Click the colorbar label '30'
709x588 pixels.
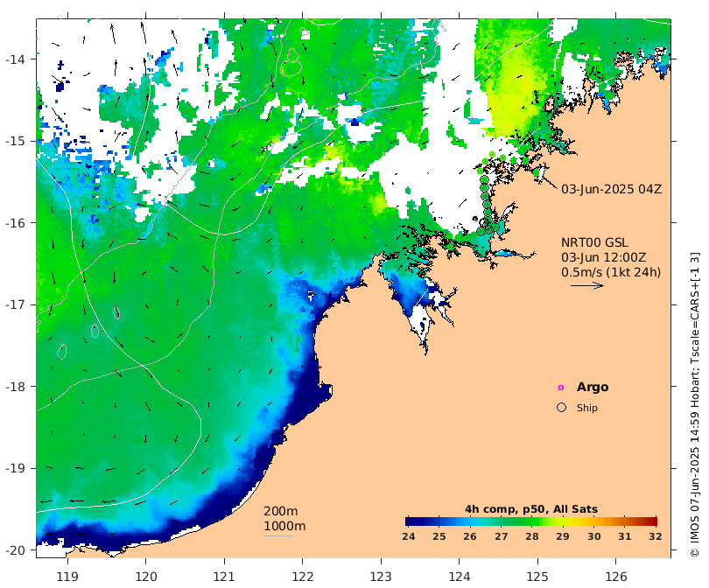point(594,536)
